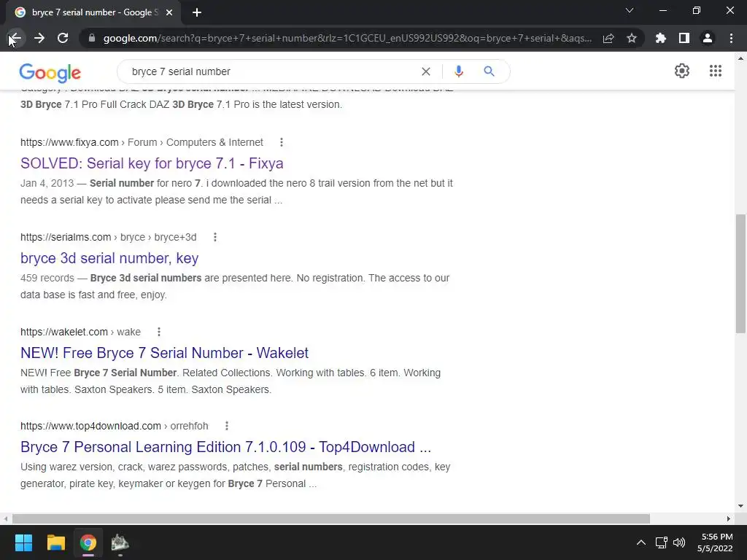The width and height of the screenshot is (747, 560).
Task: Open the three-dot menu beside the serialms.com result
Action: click(x=215, y=237)
